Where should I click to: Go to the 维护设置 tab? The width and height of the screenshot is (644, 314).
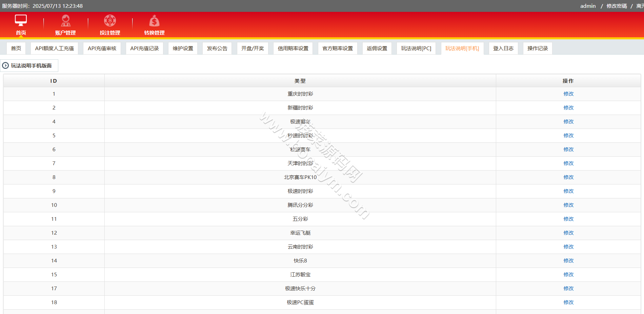(x=183, y=48)
